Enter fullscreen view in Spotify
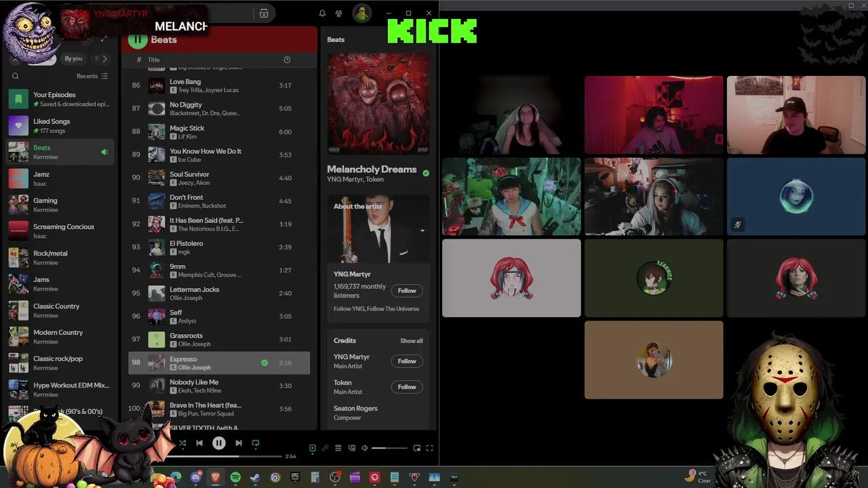Image resolution: width=868 pixels, height=488 pixels. point(429,448)
